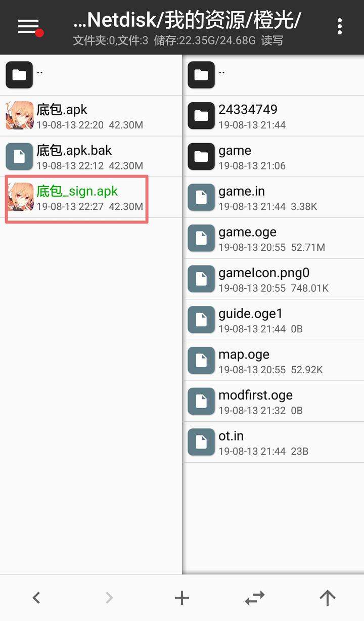Tap the back arrow in bottom bar
This screenshot has width=364, height=621.
pyautogui.click(x=36, y=598)
